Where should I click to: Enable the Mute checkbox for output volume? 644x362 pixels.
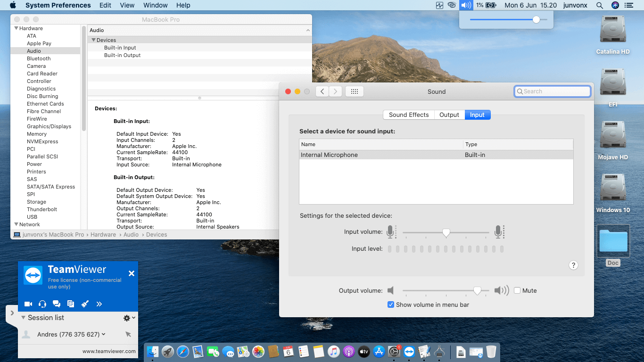[517, 291]
